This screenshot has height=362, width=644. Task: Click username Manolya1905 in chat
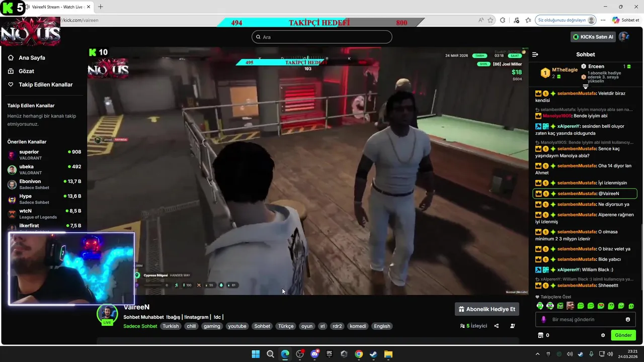(557, 116)
